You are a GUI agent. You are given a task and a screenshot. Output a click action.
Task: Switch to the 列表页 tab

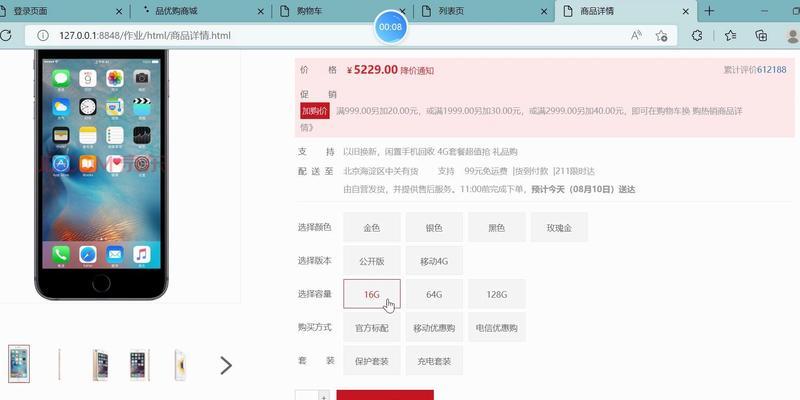482,11
